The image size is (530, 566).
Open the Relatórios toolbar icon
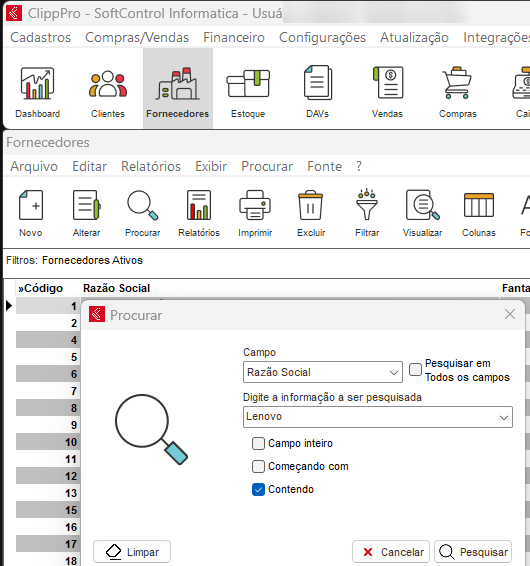[x=199, y=205]
